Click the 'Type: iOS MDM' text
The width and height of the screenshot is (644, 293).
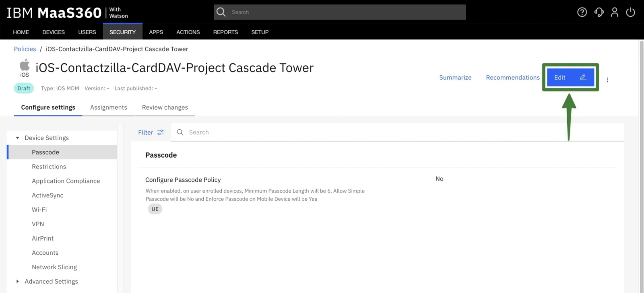[60, 88]
